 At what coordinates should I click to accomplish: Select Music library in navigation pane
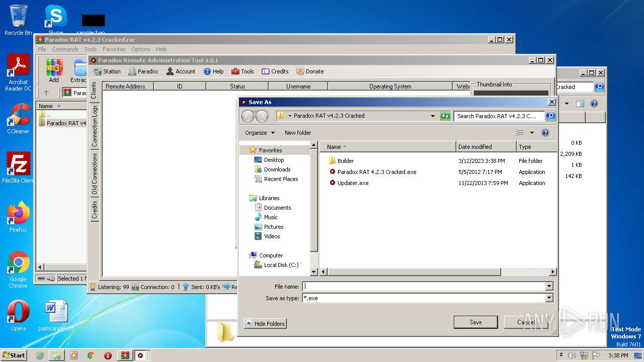[271, 217]
